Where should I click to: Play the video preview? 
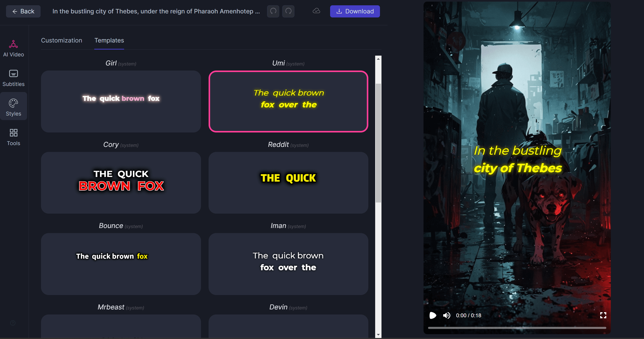point(432,315)
